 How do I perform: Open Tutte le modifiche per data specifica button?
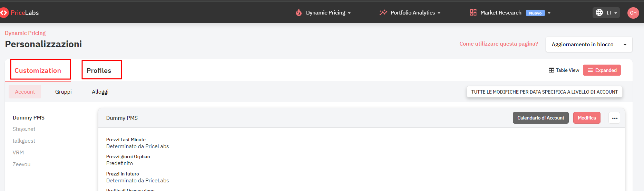coord(545,92)
